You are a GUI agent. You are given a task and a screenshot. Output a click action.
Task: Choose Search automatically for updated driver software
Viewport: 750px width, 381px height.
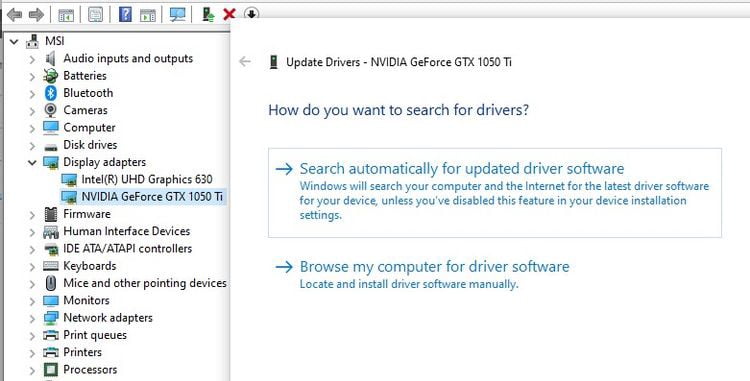coord(495,193)
